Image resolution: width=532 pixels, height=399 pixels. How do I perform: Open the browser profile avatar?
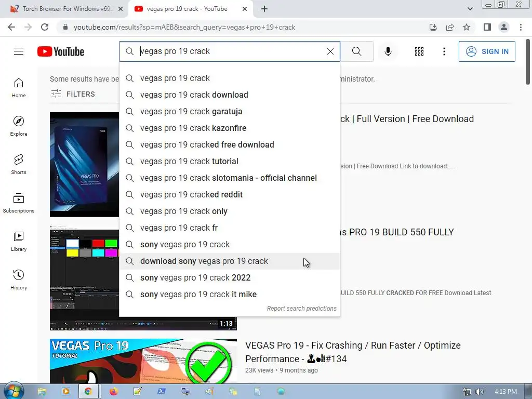(504, 27)
